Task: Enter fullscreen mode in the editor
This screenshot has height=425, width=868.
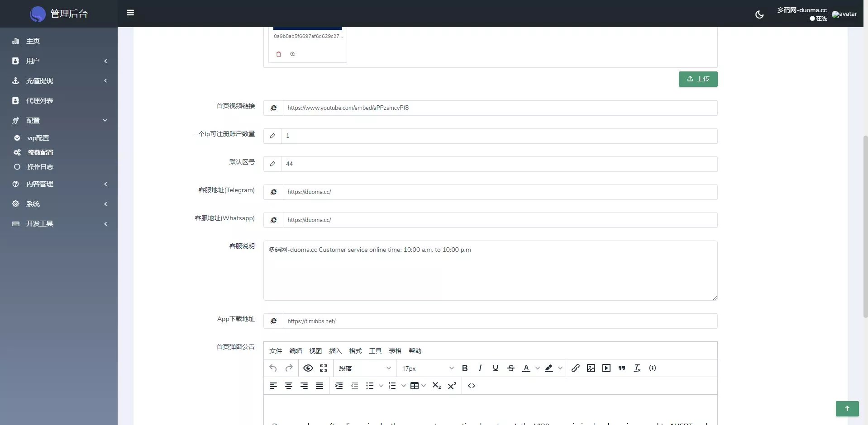Action: tap(324, 368)
